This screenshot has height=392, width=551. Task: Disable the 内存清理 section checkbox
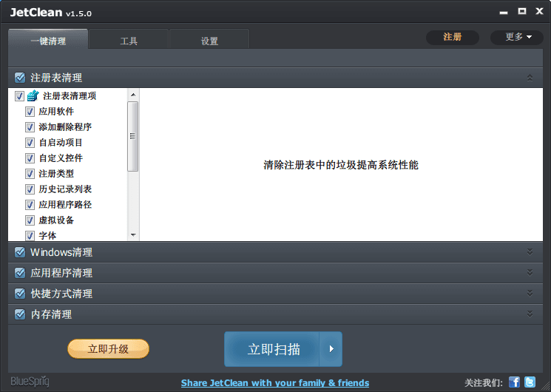click(20, 314)
